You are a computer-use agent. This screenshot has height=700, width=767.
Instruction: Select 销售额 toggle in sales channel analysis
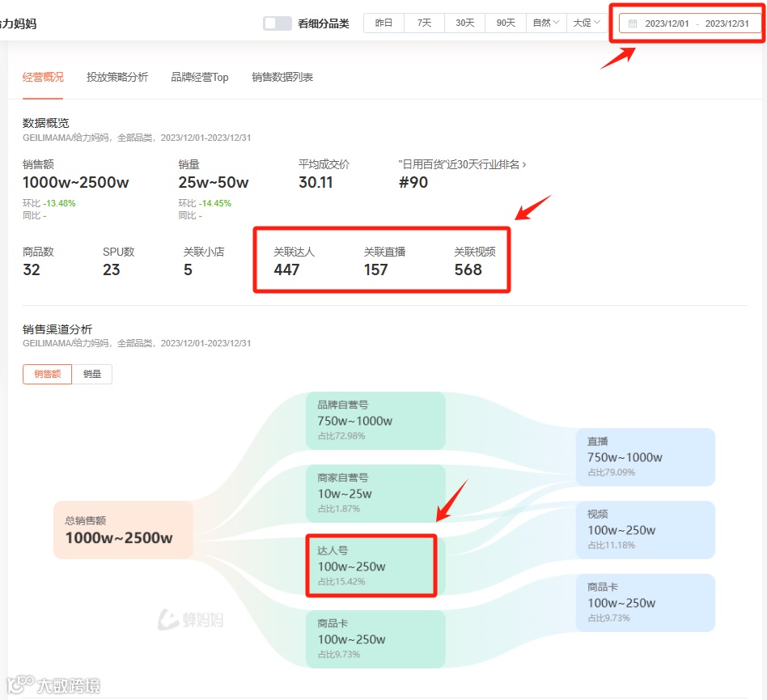click(48, 374)
